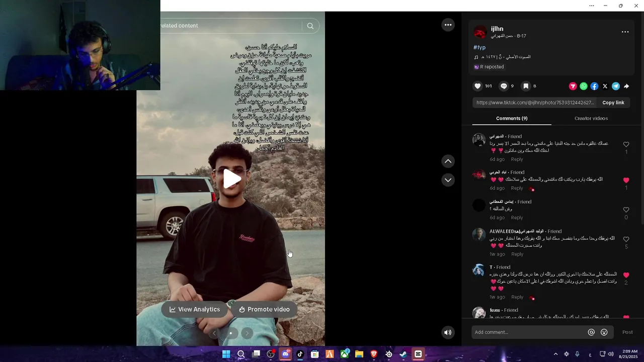Click the View Analytics button
The width and height of the screenshot is (644, 362).
pos(195,309)
